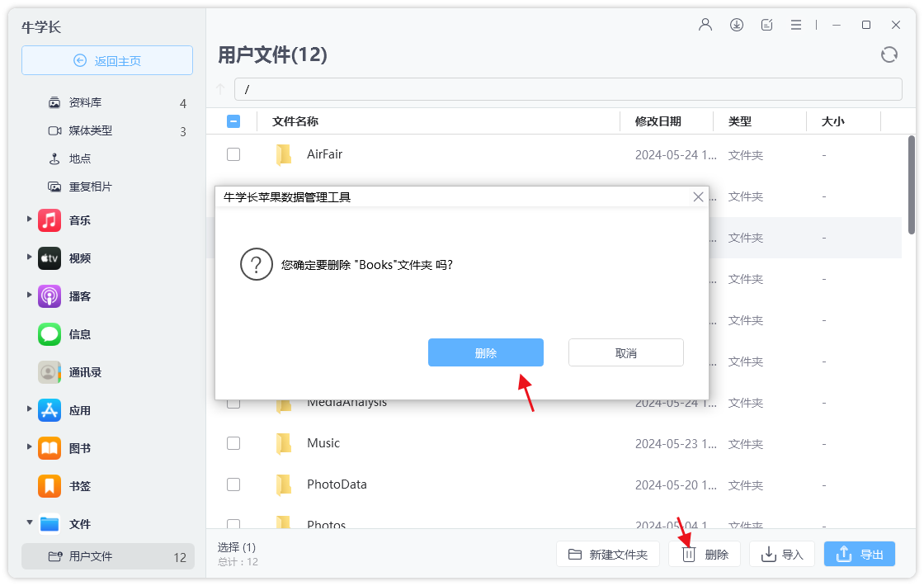
Task: Select the 信息 (Messages) sidebar icon
Action: point(49,334)
